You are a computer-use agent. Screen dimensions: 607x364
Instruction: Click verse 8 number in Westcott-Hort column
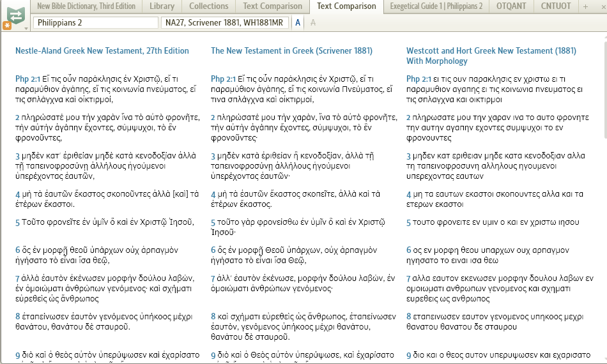(x=408, y=317)
